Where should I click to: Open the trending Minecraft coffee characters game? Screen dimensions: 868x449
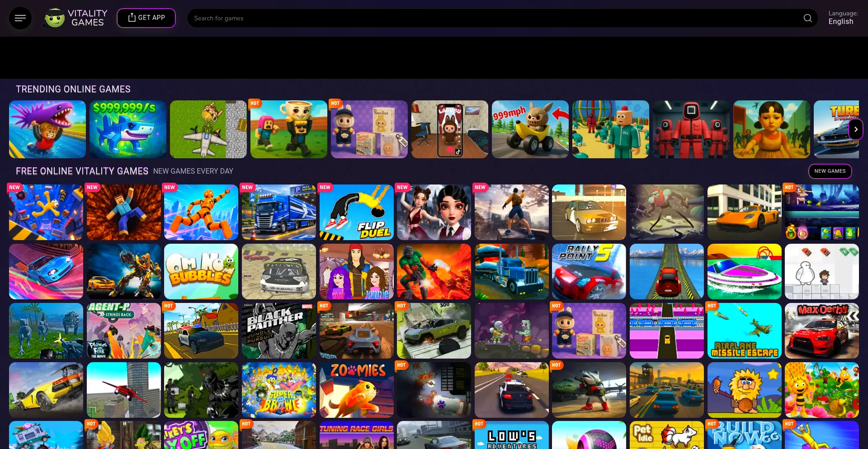(289, 129)
